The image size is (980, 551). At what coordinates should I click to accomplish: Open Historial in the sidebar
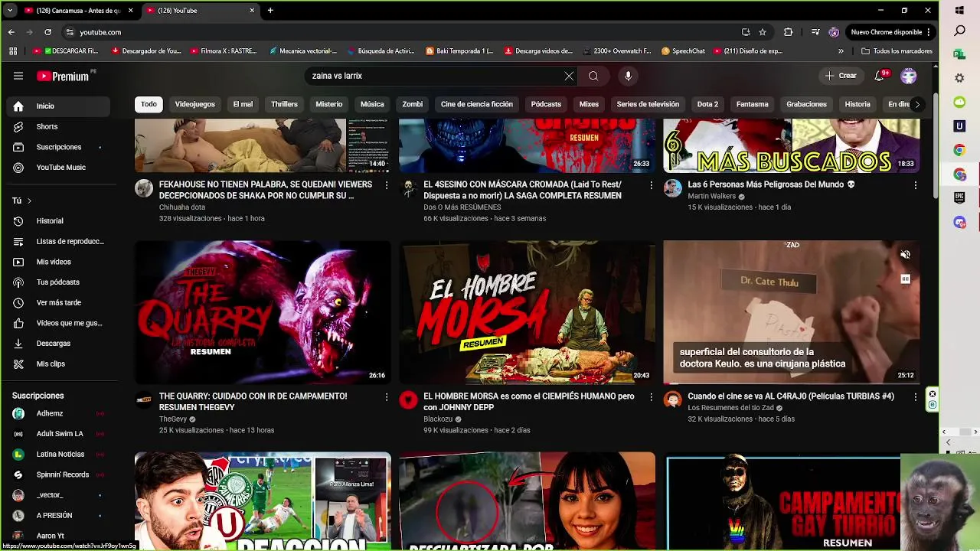[58, 221]
